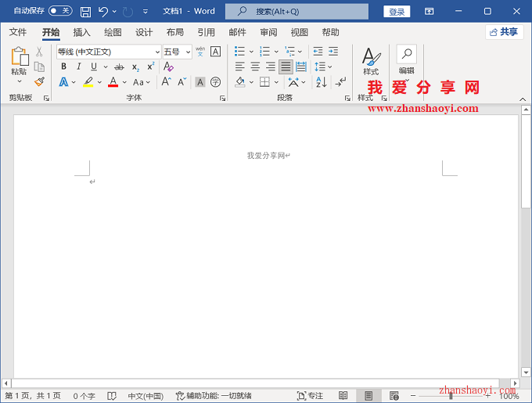Switch to Web Layout view
The width and height of the screenshot is (532, 403).
pos(394,395)
